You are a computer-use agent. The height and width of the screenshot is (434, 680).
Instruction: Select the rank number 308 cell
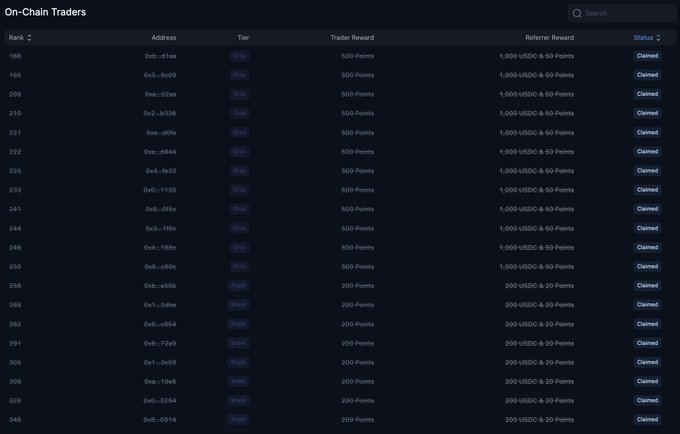(15, 382)
